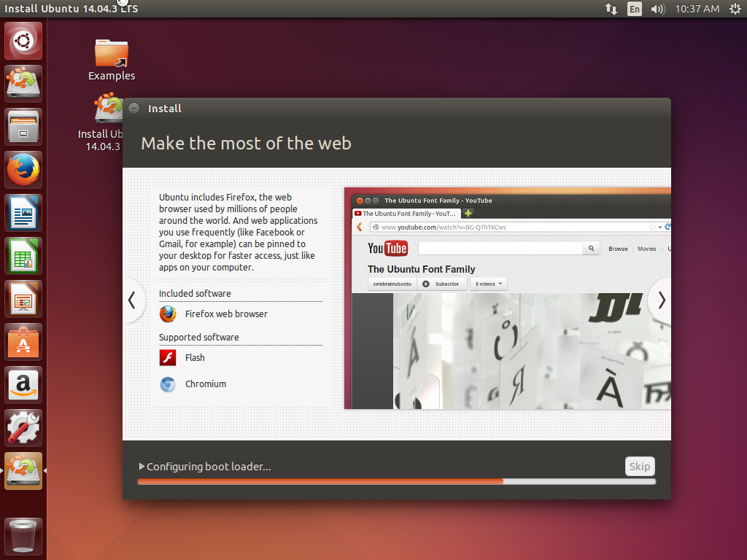Open LibreOffice Impress from the launcher
747x560 pixels.
click(x=23, y=299)
